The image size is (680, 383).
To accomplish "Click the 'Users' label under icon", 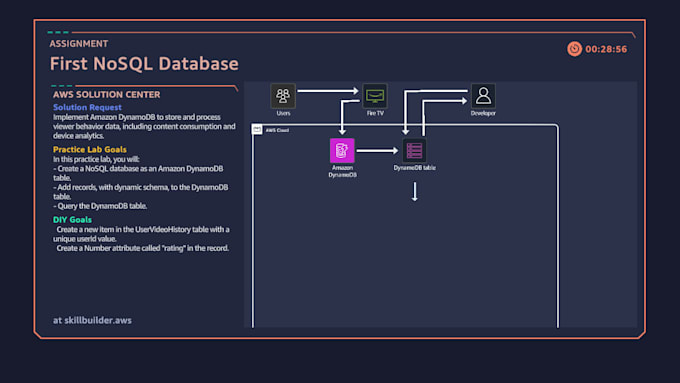I will (x=283, y=113).
